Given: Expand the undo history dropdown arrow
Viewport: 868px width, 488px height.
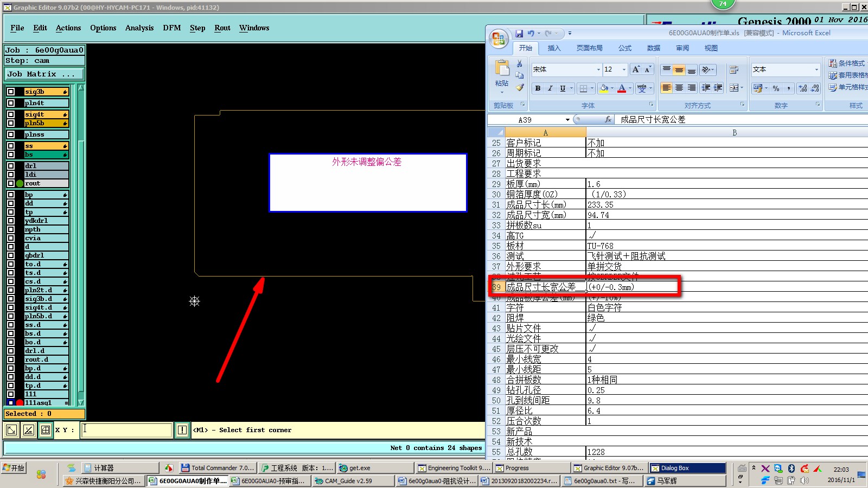Looking at the screenshot, I should [539, 33].
